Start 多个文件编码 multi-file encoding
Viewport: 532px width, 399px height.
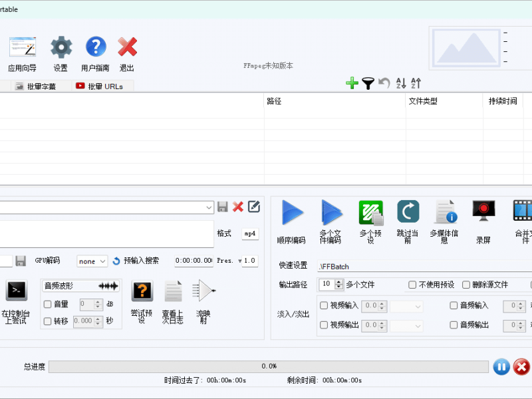[331, 222]
